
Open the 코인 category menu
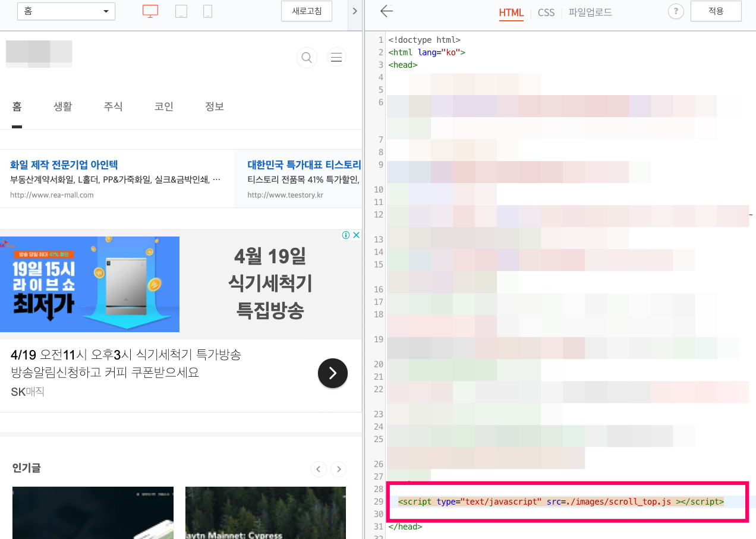[x=164, y=107]
